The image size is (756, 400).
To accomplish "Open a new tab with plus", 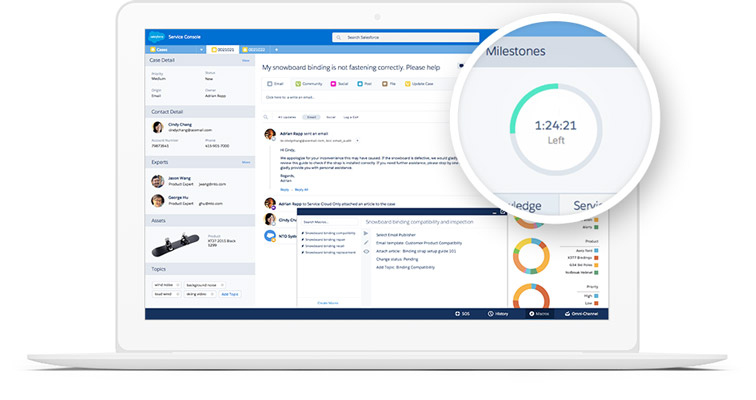I will 276,49.
